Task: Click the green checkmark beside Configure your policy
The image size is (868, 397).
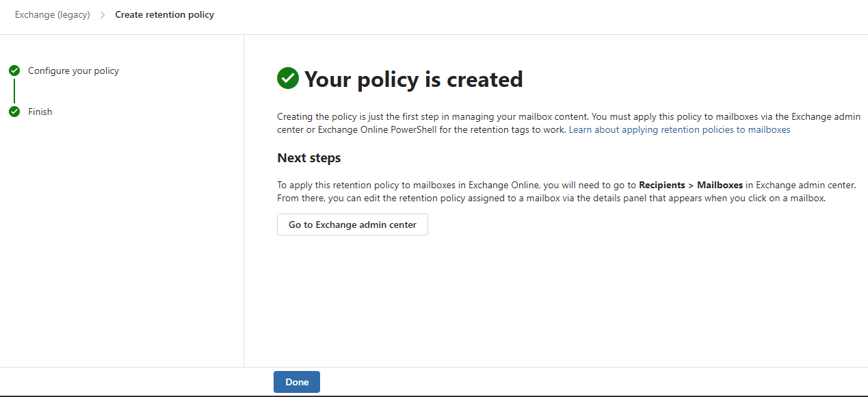Action: point(14,71)
